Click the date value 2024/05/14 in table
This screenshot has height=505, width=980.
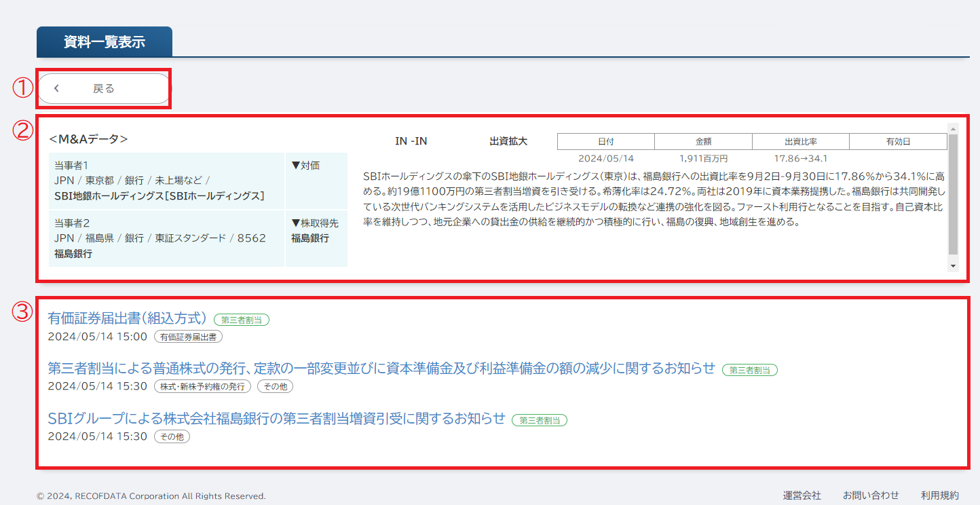[x=606, y=158]
